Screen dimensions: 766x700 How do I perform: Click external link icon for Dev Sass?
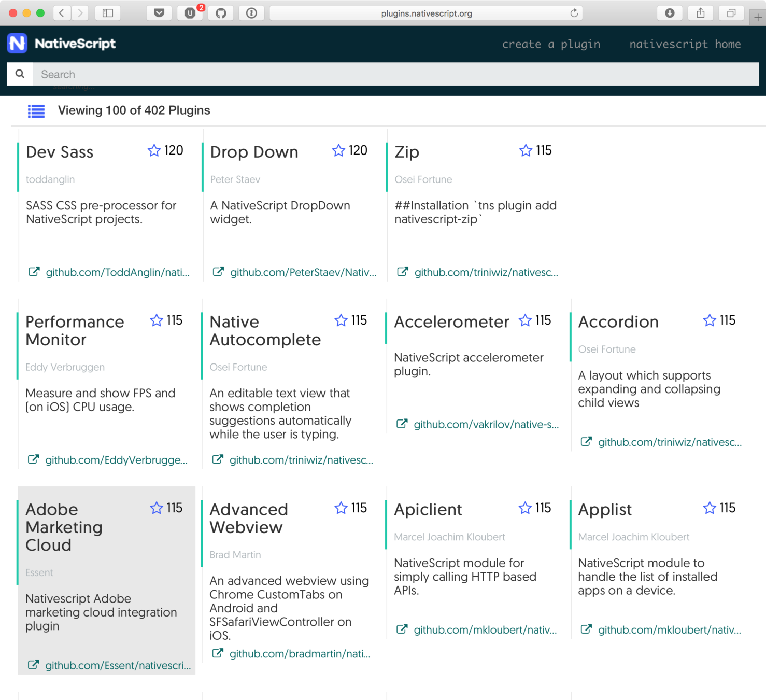click(x=34, y=272)
